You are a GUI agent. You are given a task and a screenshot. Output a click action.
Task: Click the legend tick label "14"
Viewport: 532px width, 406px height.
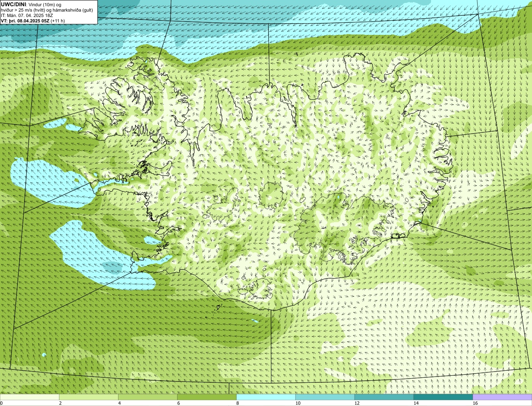416,403
